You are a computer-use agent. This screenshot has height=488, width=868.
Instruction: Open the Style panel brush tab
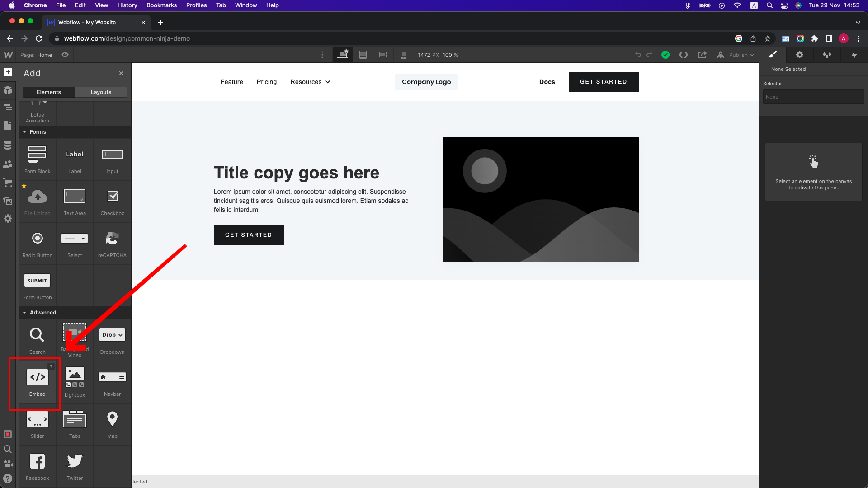pyautogui.click(x=773, y=55)
